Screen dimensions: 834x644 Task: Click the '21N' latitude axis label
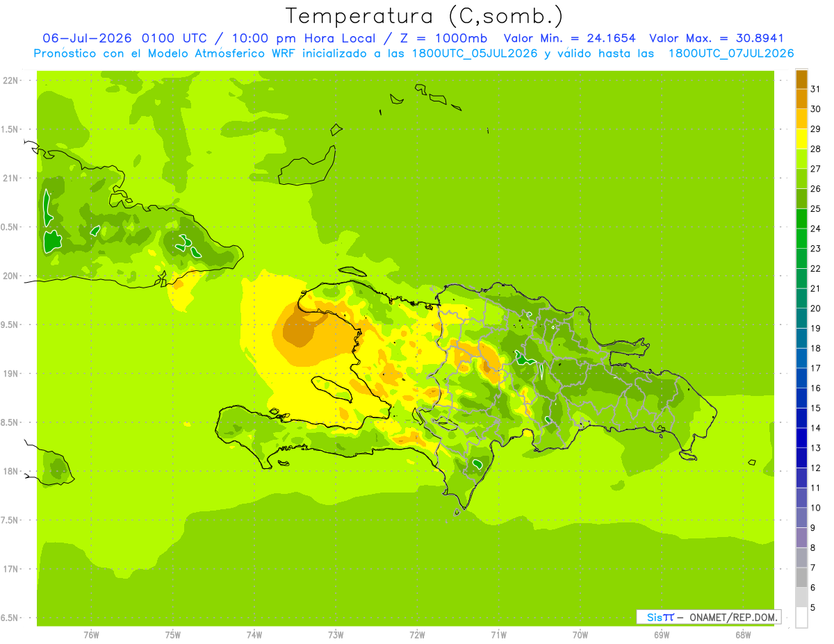pyautogui.click(x=11, y=178)
